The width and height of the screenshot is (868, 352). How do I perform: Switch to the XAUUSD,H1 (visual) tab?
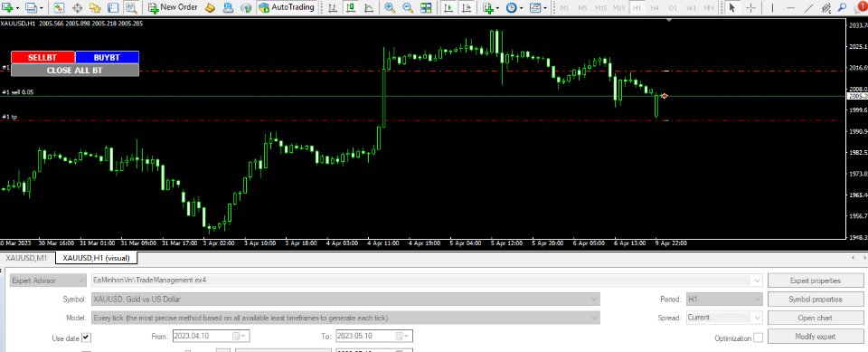point(97,258)
